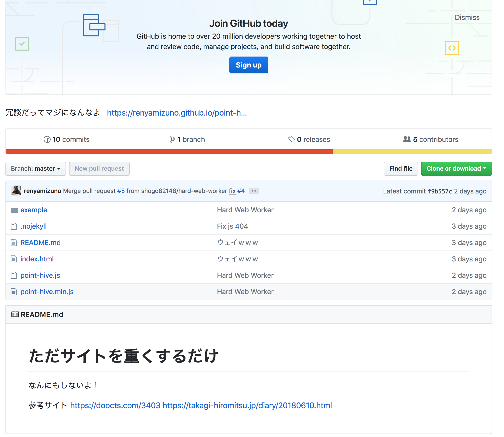Click the README.md file icon in list
Screen dimensions: 504x437
[x=14, y=243]
